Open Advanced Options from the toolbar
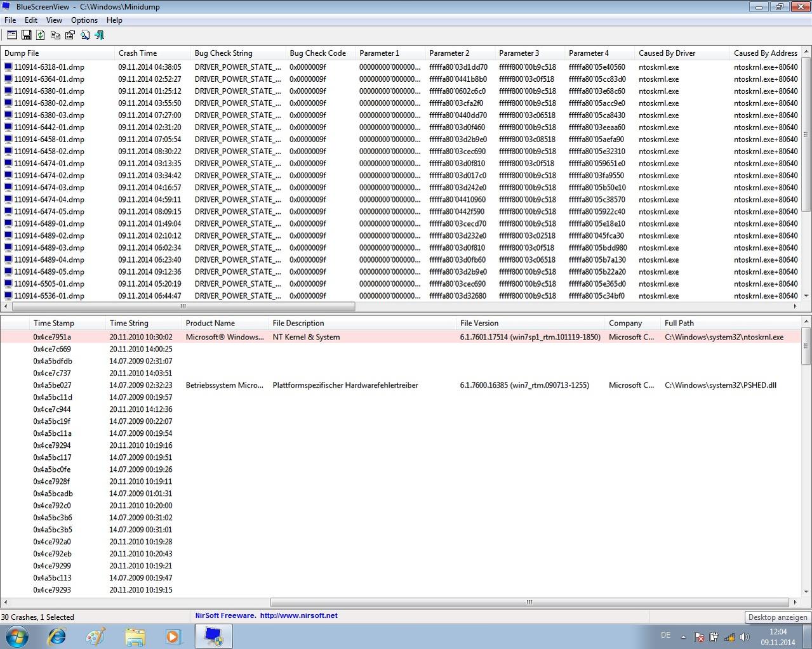 coord(11,35)
